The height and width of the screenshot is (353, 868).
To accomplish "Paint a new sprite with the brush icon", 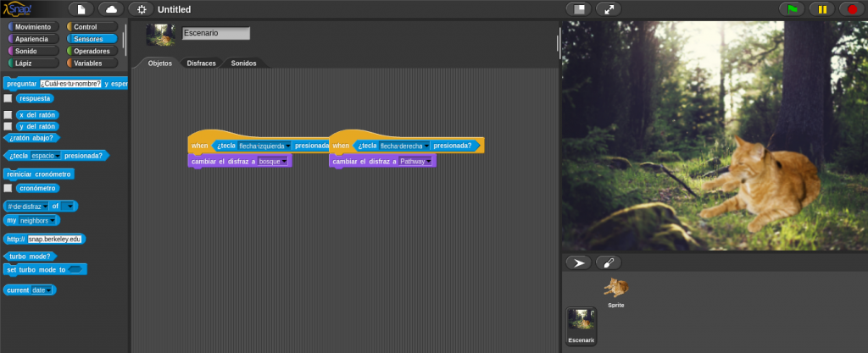I will [609, 262].
